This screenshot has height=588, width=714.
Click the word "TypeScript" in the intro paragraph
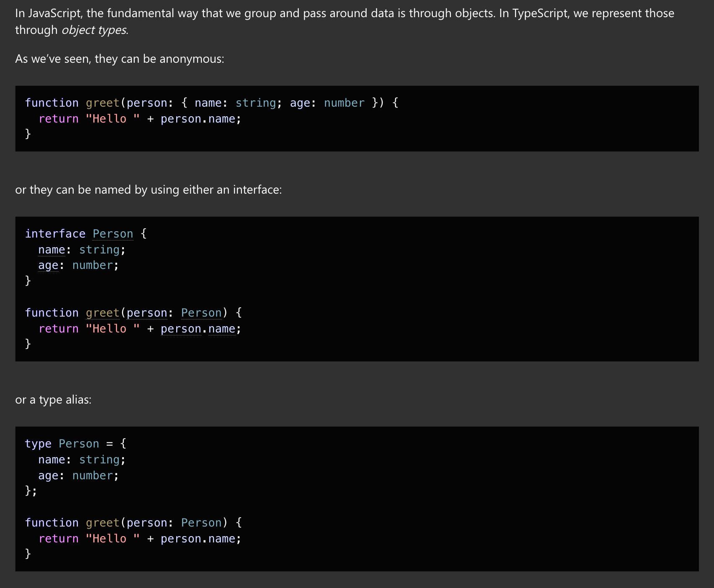click(x=539, y=13)
